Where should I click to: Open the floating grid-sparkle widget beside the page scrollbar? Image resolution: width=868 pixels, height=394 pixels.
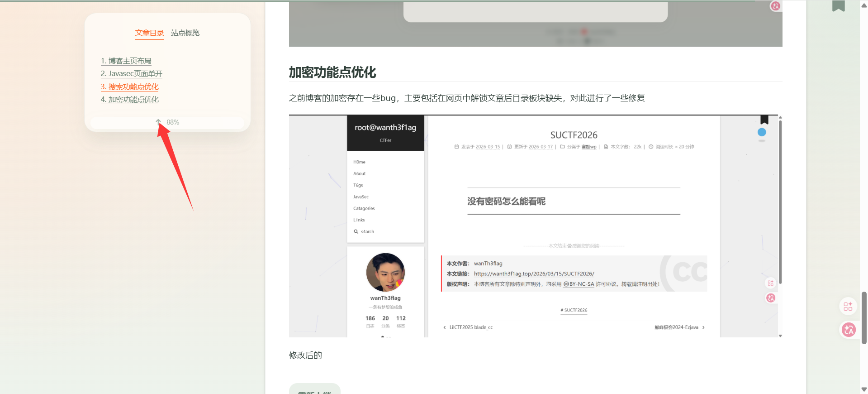point(848,306)
